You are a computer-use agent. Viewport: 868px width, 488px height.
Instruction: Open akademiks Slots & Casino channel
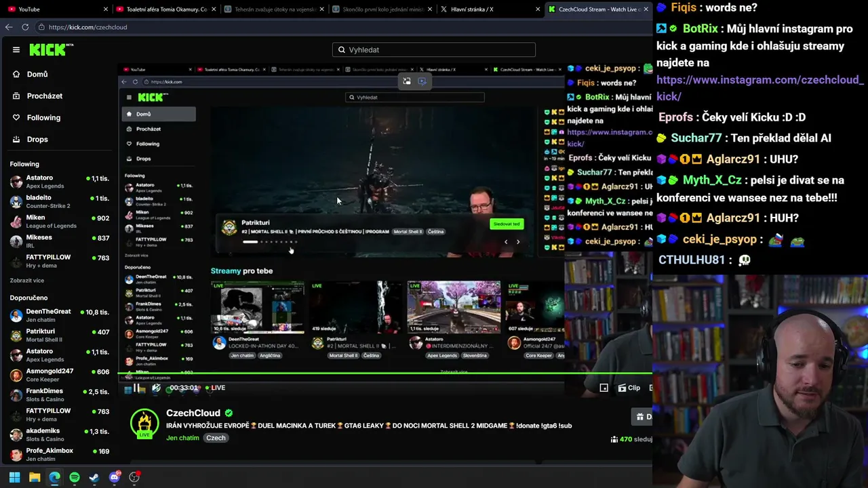coord(60,434)
